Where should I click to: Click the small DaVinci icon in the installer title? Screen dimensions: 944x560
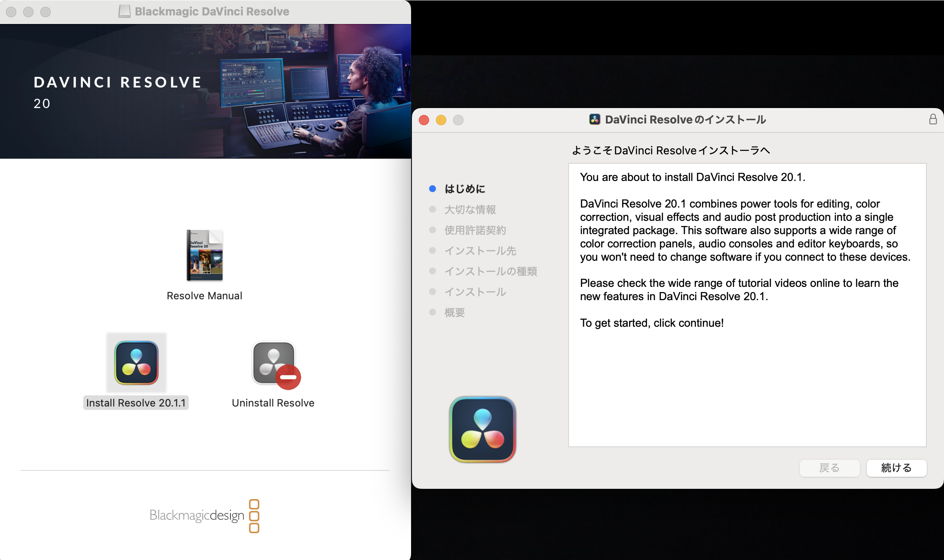point(595,119)
